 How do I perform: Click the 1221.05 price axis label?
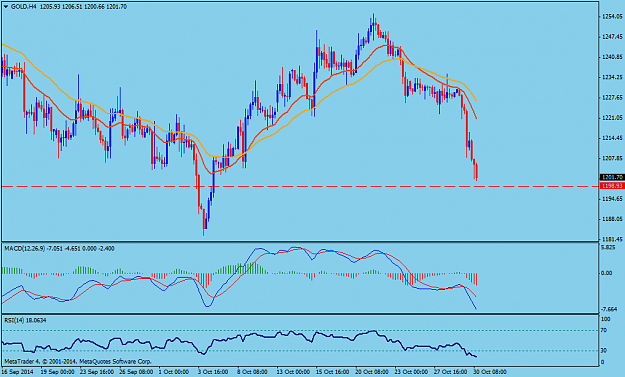click(x=613, y=118)
